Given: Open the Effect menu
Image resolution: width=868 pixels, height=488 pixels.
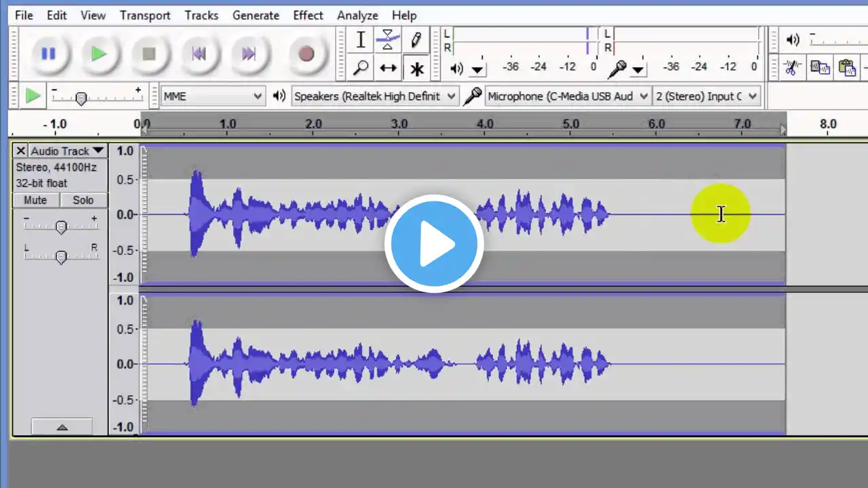Looking at the screenshot, I should [309, 15].
